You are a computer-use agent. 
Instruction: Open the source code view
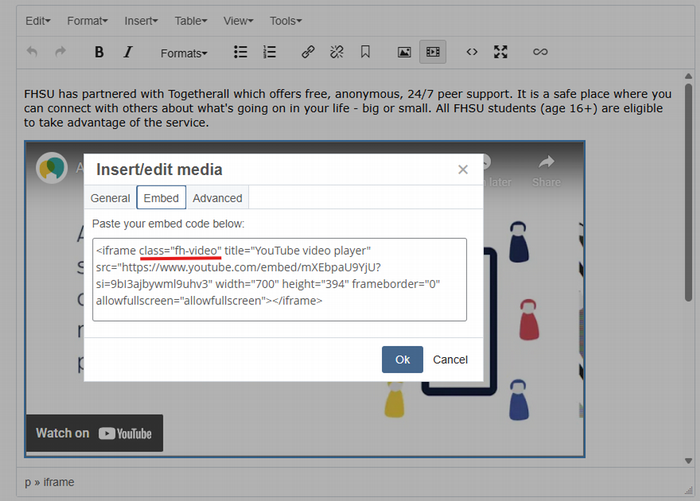[x=472, y=52]
